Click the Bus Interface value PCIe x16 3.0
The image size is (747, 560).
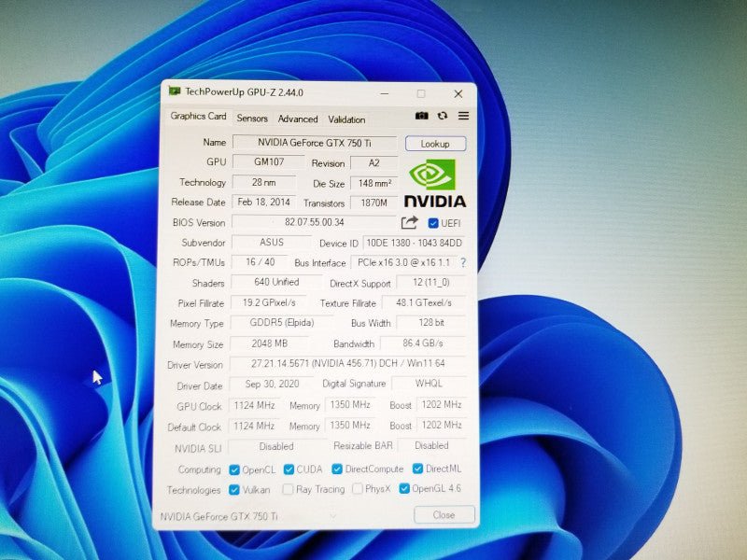pyautogui.click(x=404, y=262)
